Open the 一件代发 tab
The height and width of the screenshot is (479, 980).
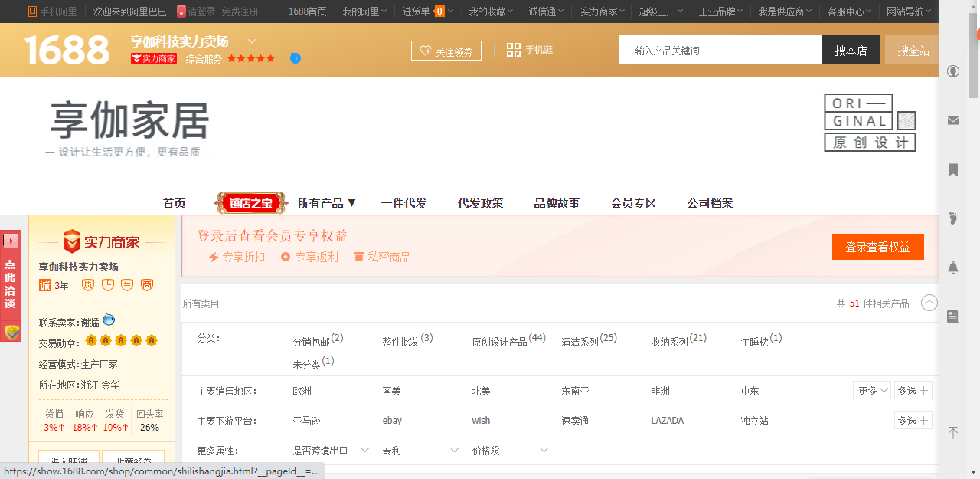[x=403, y=203]
